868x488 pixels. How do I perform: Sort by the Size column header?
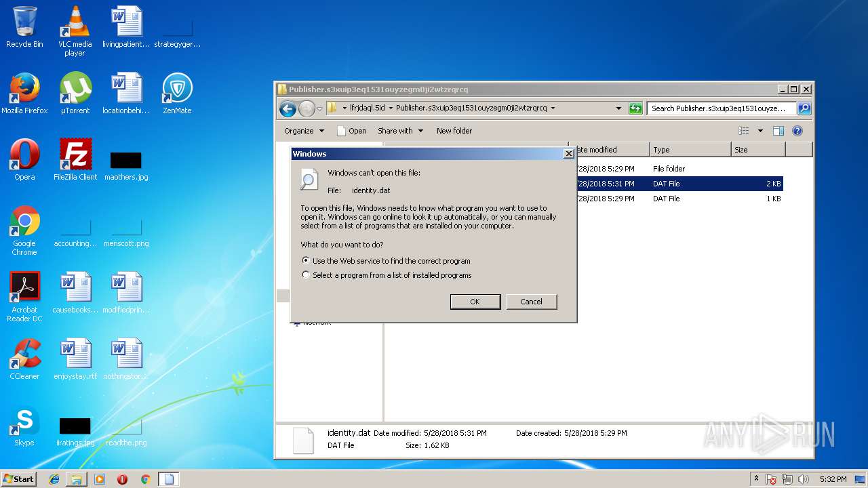[x=758, y=150]
